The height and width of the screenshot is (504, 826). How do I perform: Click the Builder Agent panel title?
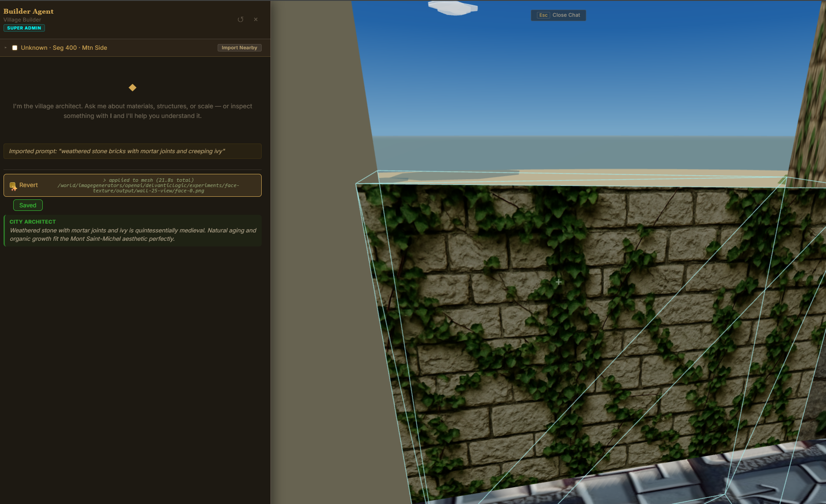coord(28,11)
